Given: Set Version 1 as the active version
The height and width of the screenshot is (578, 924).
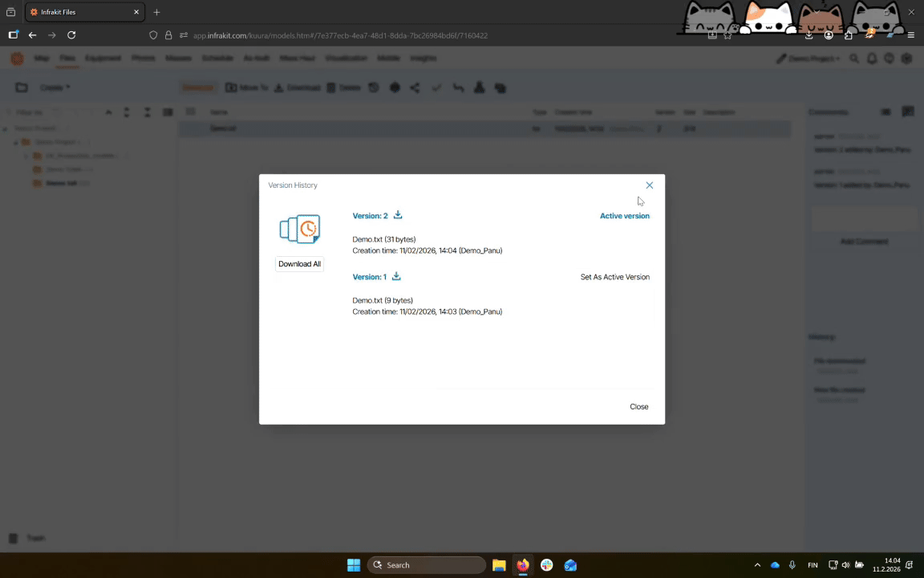Looking at the screenshot, I should point(614,277).
